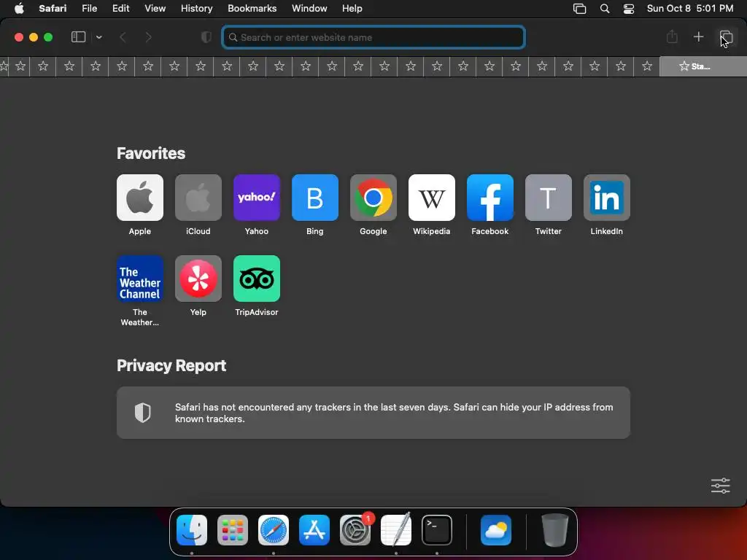Screen dimensions: 747x560
Task: Open a new tab with plus button
Action: pyautogui.click(x=698, y=36)
